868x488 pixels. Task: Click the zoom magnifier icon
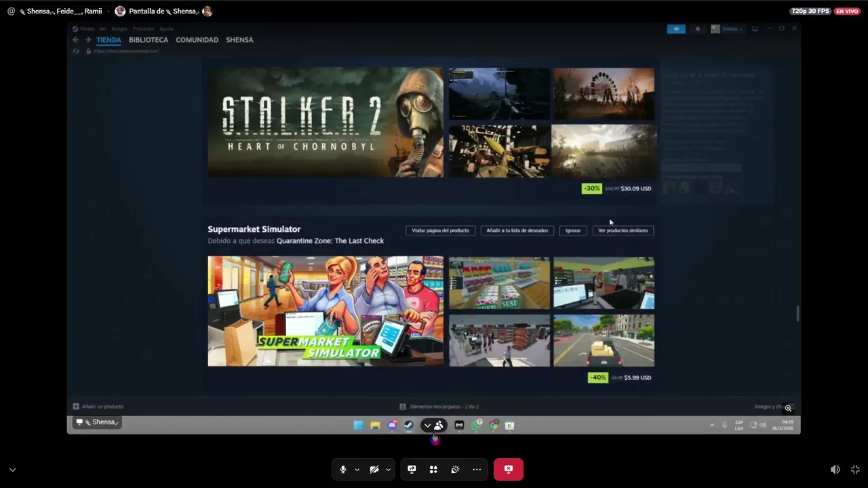coord(788,408)
